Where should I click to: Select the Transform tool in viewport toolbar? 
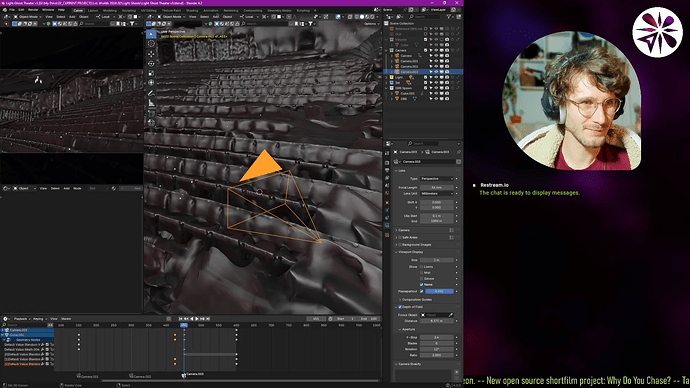[x=151, y=82]
